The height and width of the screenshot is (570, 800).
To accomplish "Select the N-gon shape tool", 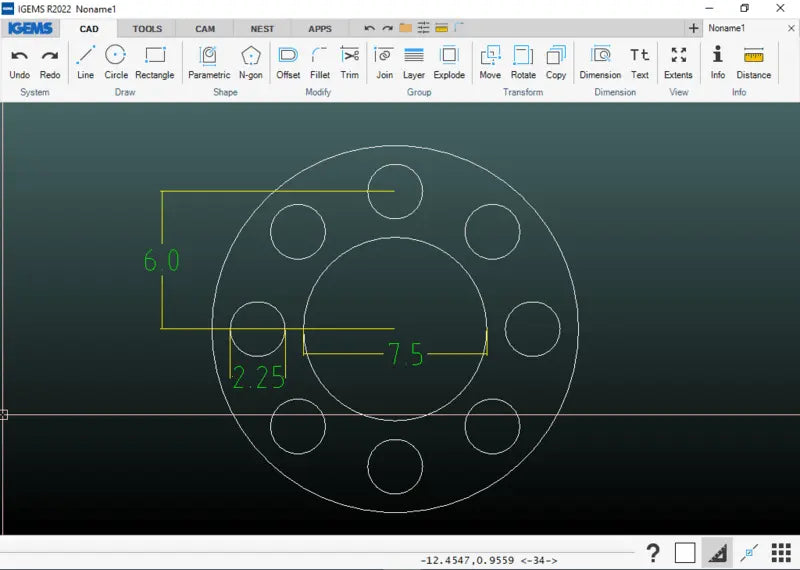I will 251,62.
